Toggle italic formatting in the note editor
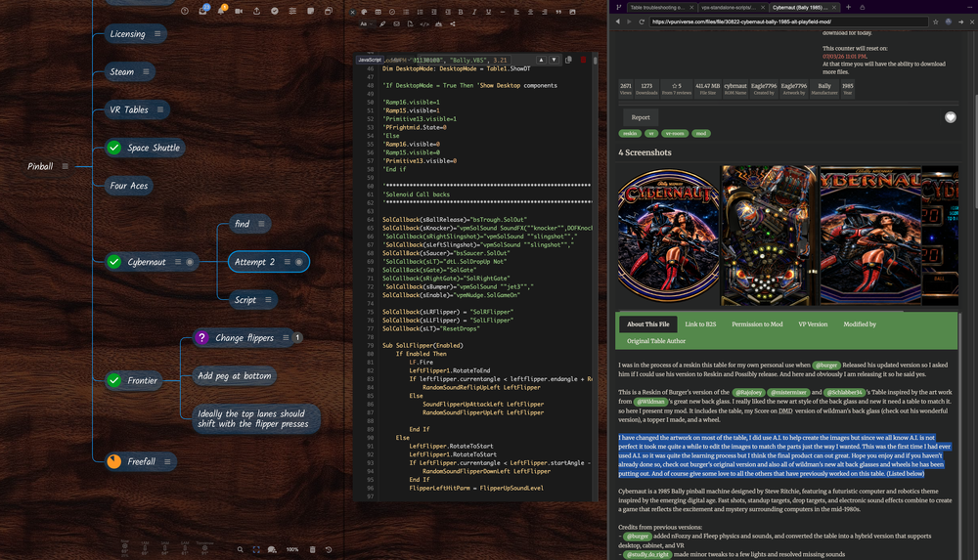This screenshot has width=978, height=560. 474,12
